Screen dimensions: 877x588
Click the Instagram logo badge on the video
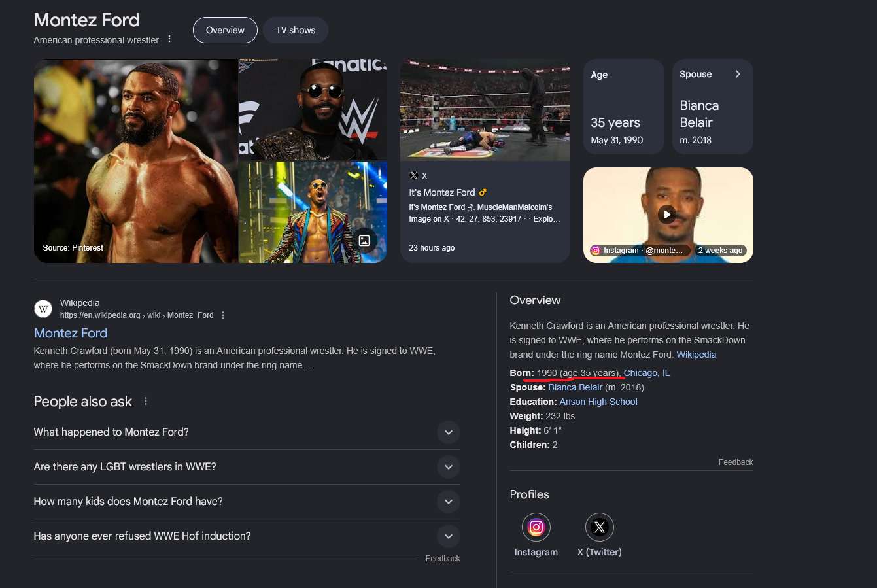click(x=596, y=251)
